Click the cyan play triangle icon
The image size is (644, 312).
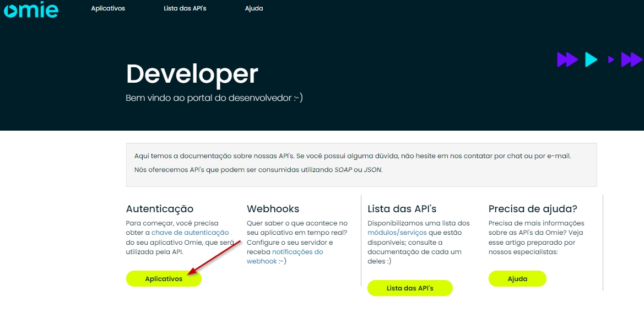click(591, 60)
